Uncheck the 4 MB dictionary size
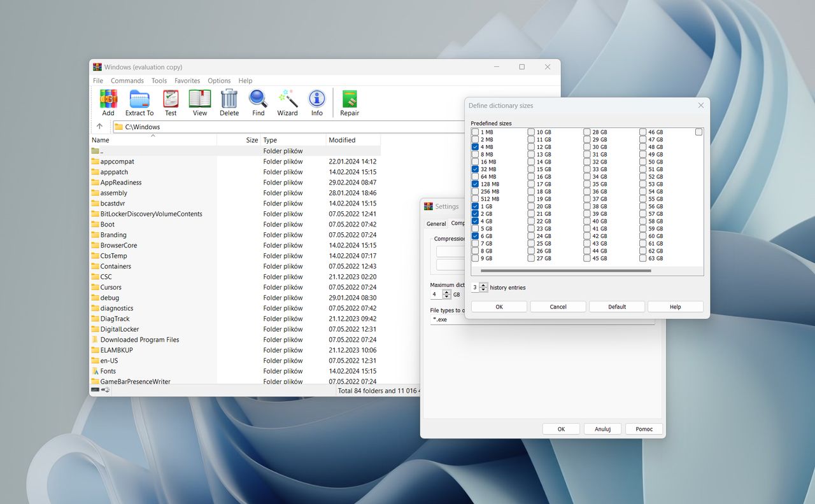The height and width of the screenshot is (504, 815). [474, 146]
